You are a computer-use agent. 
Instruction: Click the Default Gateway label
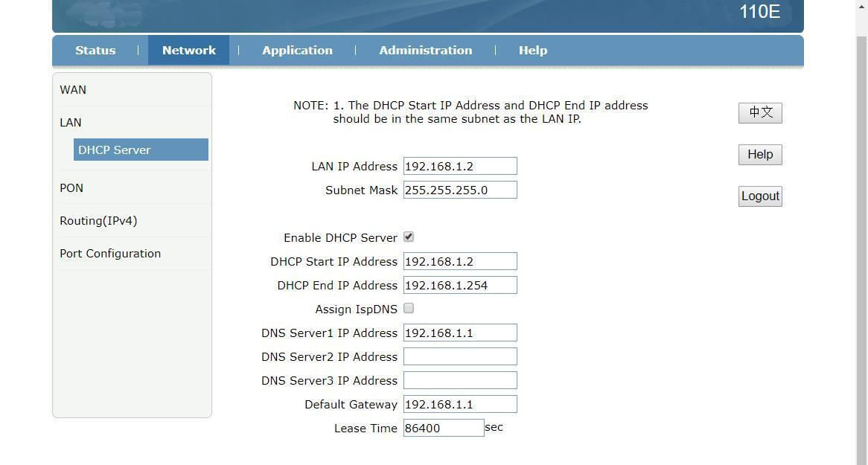coord(351,404)
